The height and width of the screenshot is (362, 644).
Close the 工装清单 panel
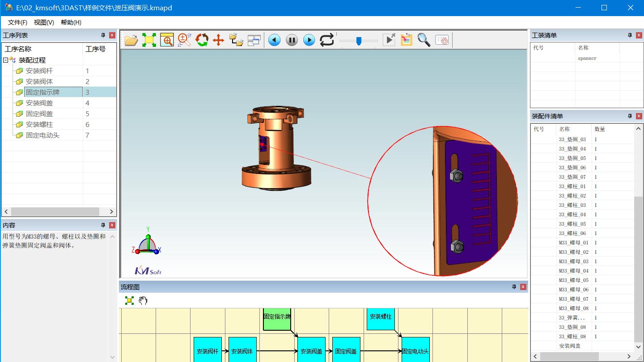639,35
